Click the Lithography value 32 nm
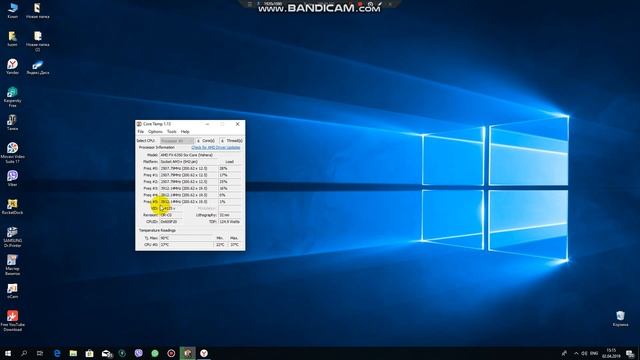 tap(230, 215)
